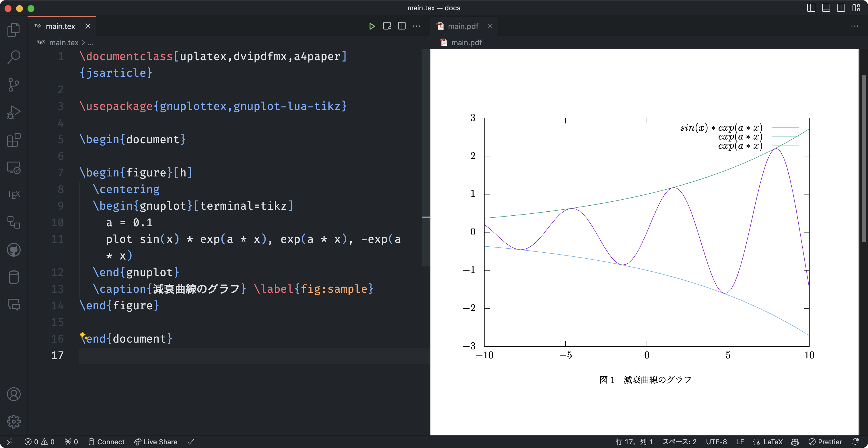Click the green Build LaTeX run button
The width and height of the screenshot is (868, 448).
pyautogui.click(x=372, y=26)
